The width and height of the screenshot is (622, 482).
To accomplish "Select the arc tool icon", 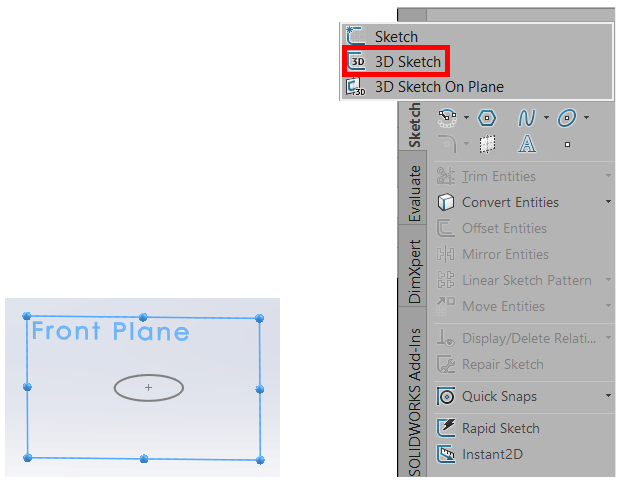I will 447,118.
